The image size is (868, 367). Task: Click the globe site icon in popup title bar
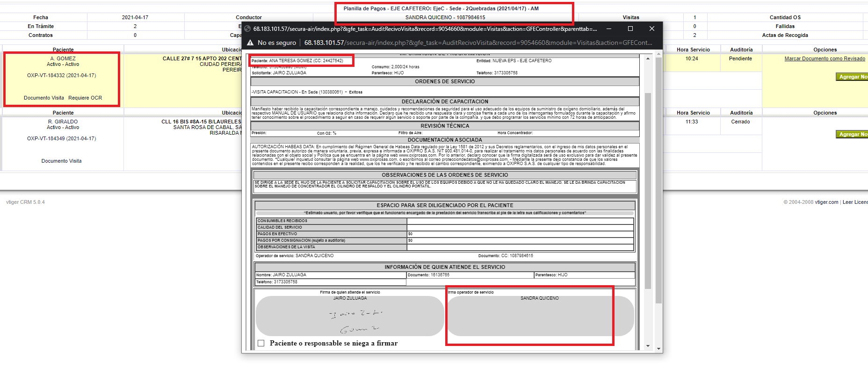click(x=247, y=29)
